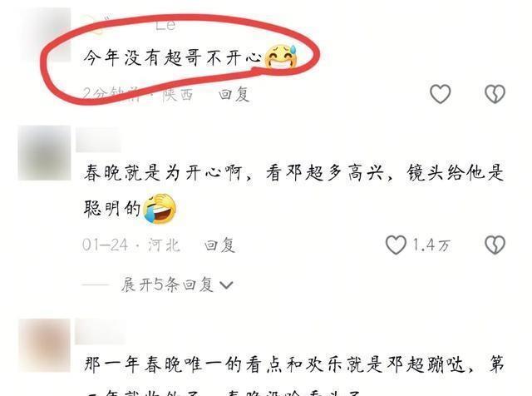Open the 展开5条回复 replies text
Screen dimensions: 532x396
coord(167,285)
